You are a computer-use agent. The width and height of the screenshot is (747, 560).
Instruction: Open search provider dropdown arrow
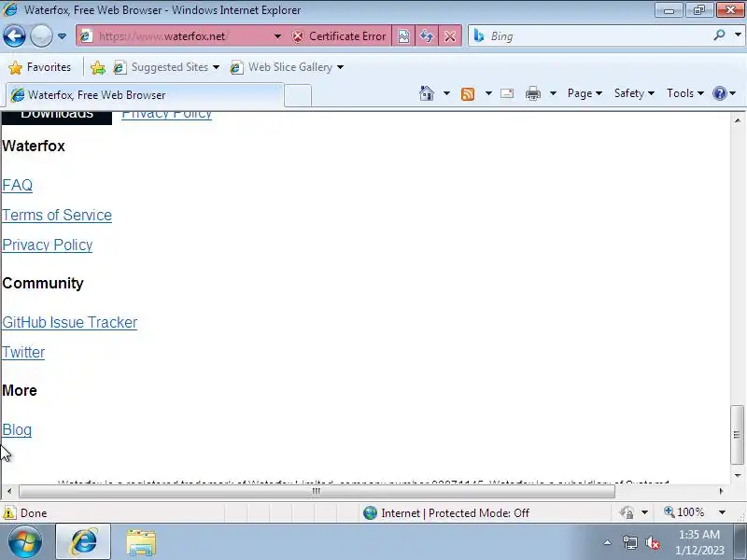pos(738,35)
